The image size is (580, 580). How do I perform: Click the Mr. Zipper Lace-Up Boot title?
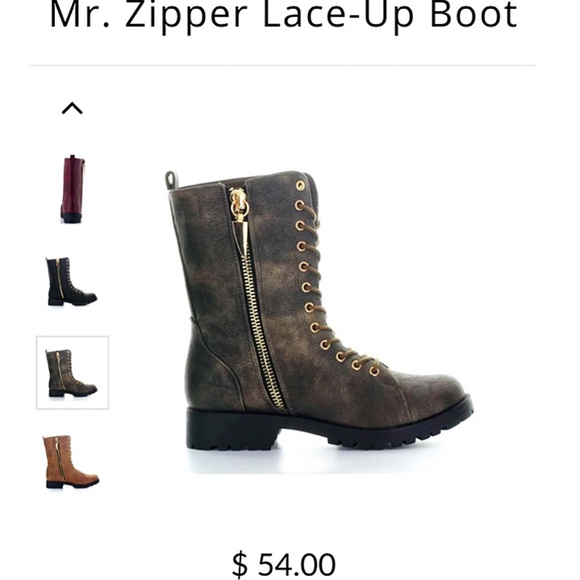284,16
